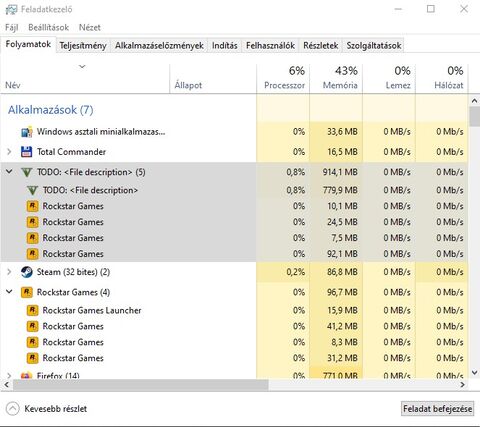Click the vertical scrollbar down arrow

[474, 373]
